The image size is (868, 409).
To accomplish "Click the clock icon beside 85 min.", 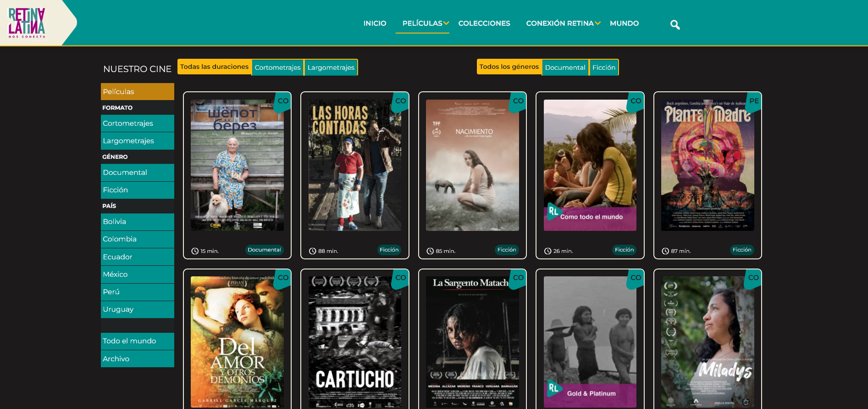I will (x=430, y=251).
